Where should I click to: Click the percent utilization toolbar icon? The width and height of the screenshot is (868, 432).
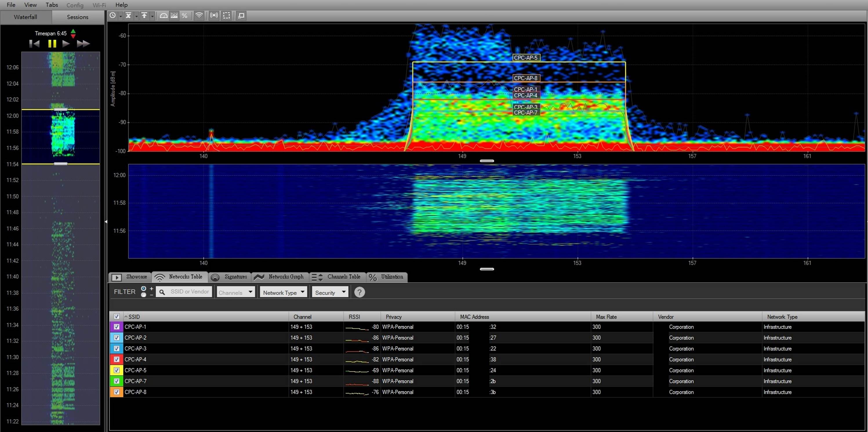184,15
